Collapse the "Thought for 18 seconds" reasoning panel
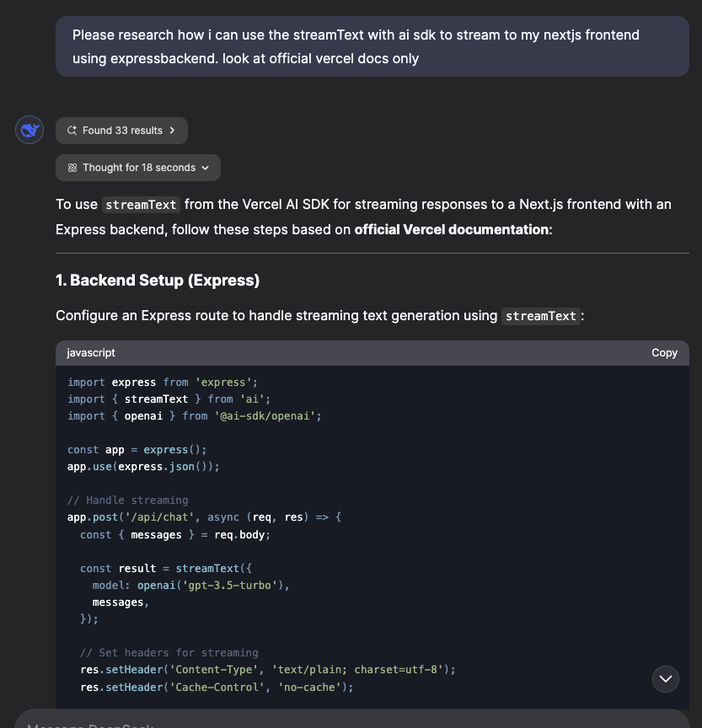The height and width of the screenshot is (728, 702). pyautogui.click(x=137, y=167)
